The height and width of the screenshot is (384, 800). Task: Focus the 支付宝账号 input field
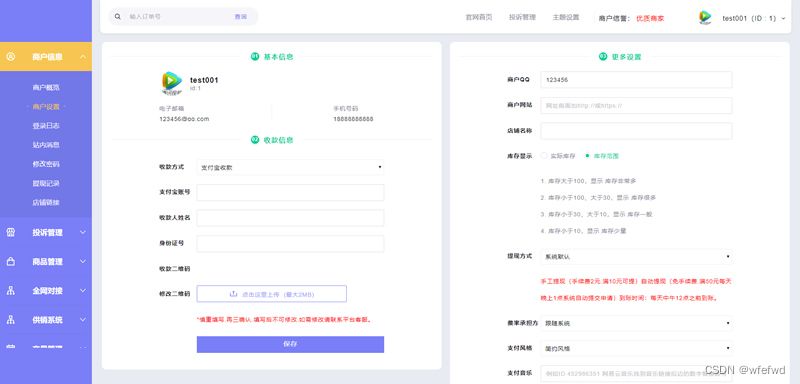[290, 193]
